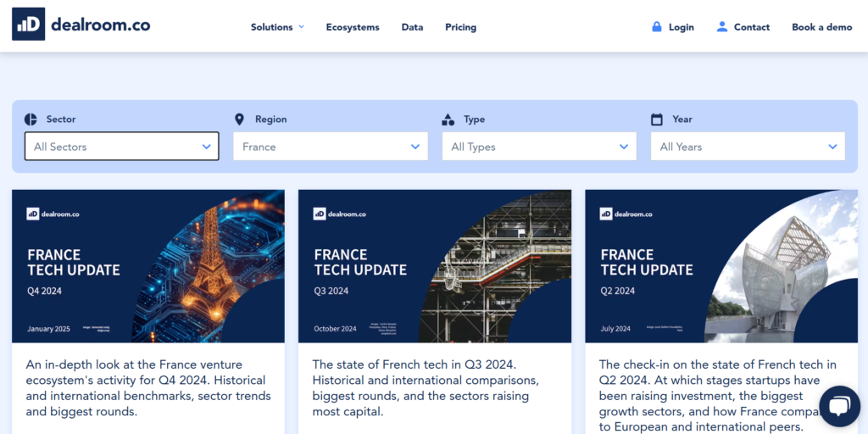The height and width of the screenshot is (434, 868).
Task: Click the 'Type' filter label
Action: (x=475, y=119)
